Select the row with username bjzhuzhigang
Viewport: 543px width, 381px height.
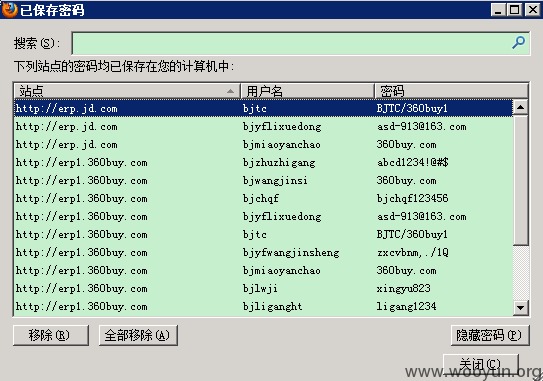(263, 162)
